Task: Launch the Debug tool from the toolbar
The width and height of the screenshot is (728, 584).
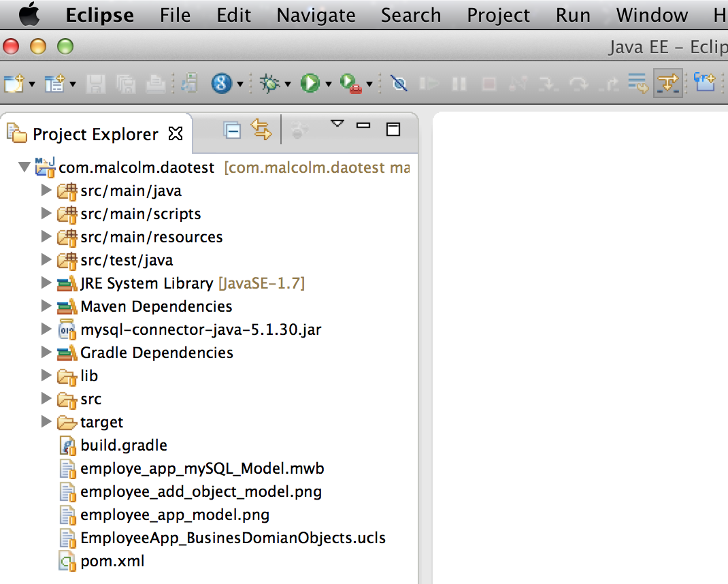Action: (x=269, y=83)
